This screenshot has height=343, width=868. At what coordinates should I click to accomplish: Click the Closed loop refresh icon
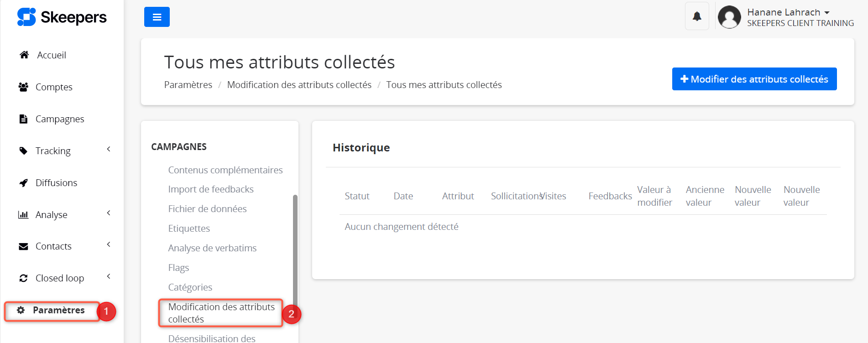[x=23, y=278]
